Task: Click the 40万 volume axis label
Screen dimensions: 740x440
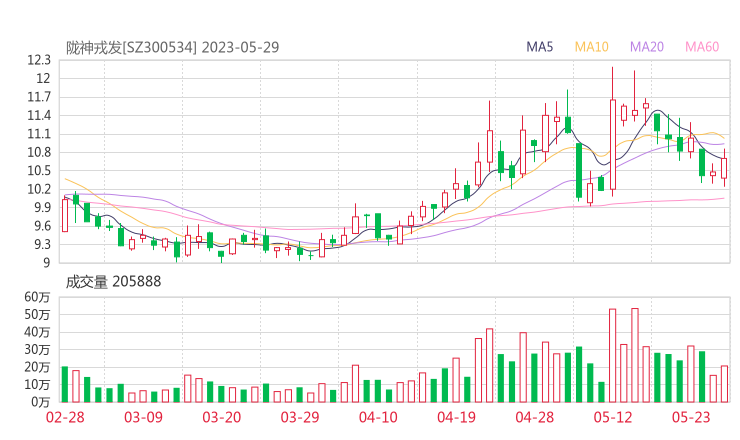Action: click(37, 332)
